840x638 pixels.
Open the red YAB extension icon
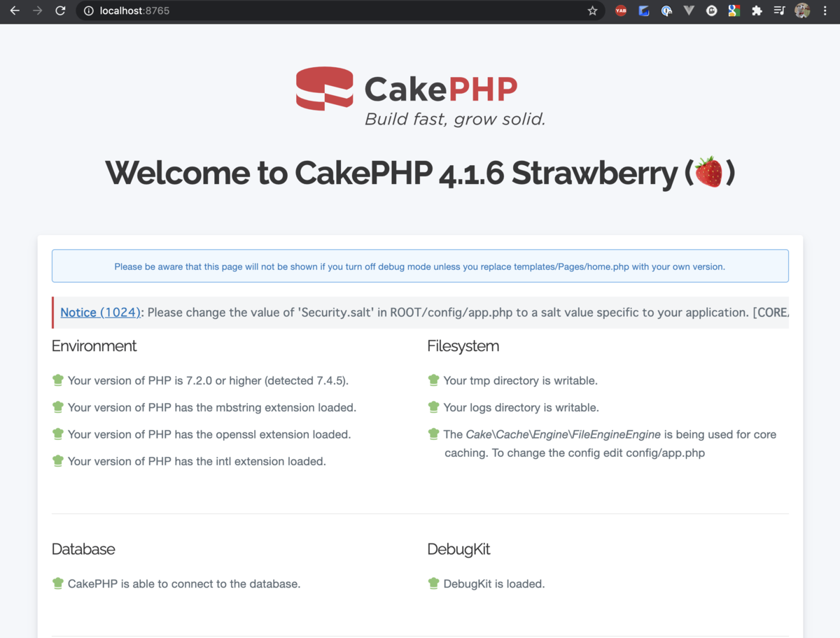coord(621,10)
